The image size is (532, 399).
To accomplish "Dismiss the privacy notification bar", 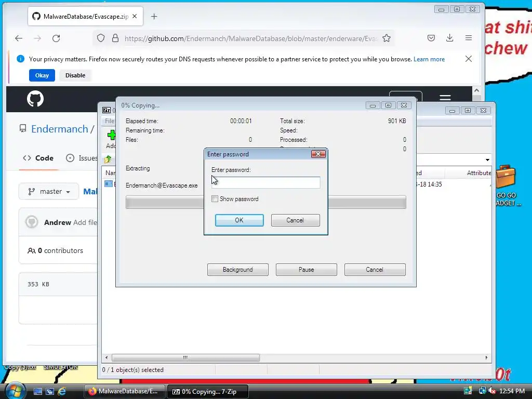I will click(469, 59).
